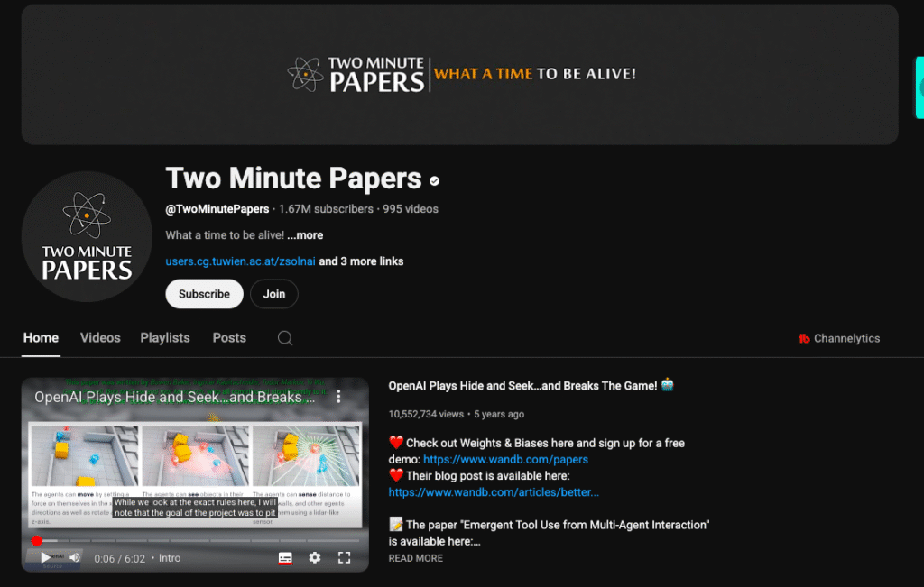Viewport: 924px width, 587px height.
Task: Switch to the Videos tab
Action: coord(100,338)
